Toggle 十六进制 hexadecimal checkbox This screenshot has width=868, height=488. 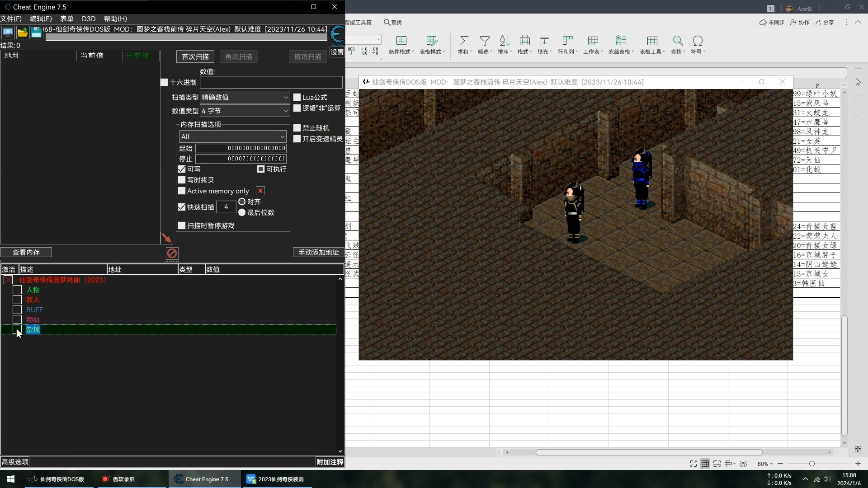coord(164,82)
